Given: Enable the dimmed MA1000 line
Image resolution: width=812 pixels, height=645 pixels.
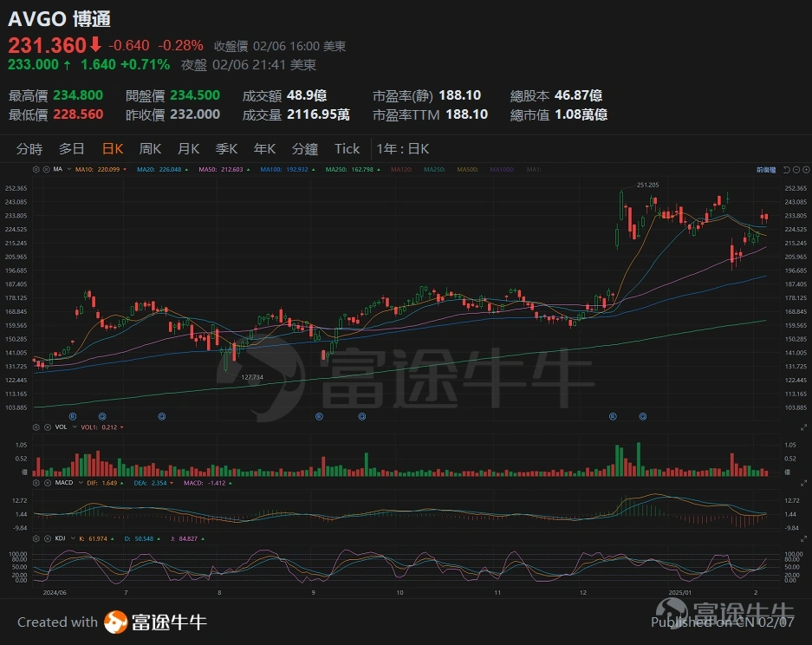Looking at the screenshot, I should [x=503, y=169].
